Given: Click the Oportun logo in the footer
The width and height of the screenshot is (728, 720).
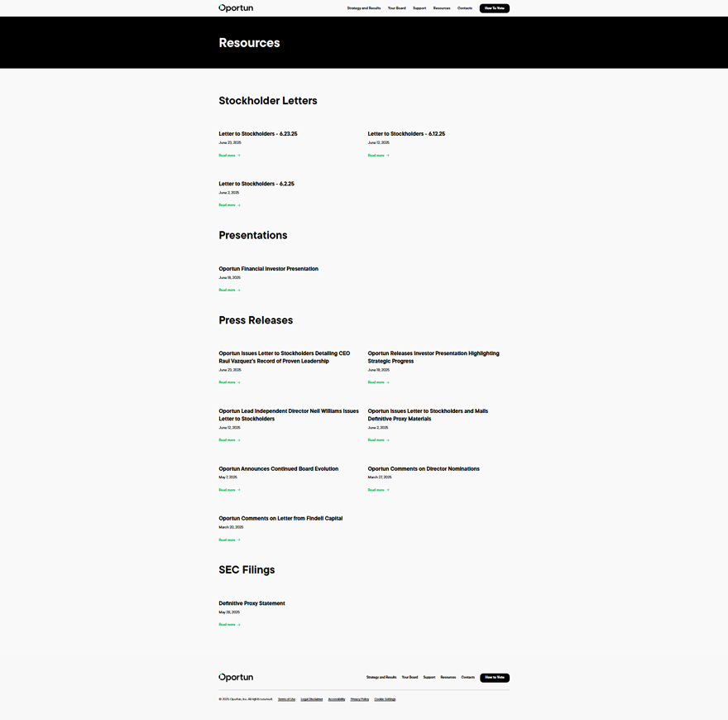Looking at the screenshot, I should 236,677.
